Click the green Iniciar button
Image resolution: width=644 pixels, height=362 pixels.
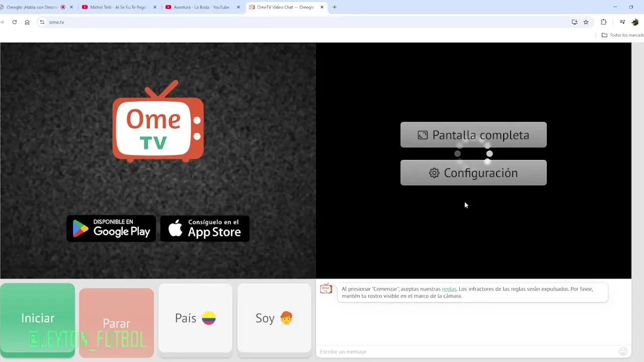point(38,320)
